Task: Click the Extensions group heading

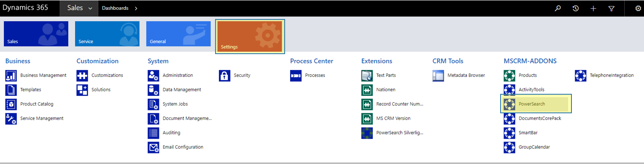Action: pyautogui.click(x=377, y=61)
